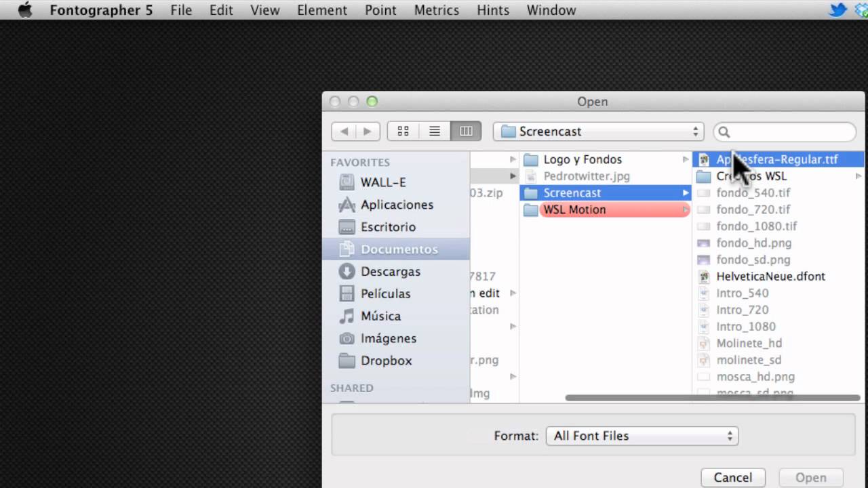868x488 pixels.
Task: Select Pedrotwitter.jpg file
Action: [x=606, y=176]
